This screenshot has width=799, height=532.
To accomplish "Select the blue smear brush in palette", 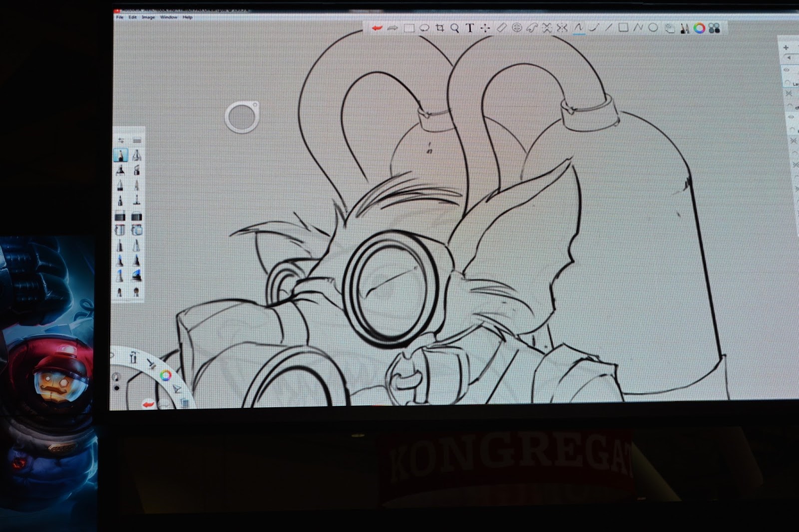I will [x=136, y=275].
